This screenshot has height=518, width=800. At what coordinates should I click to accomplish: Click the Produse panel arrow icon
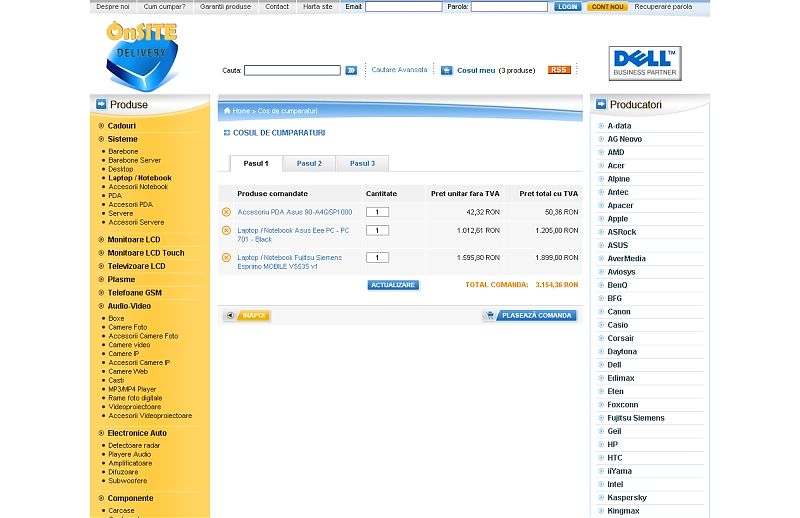point(101,104)
